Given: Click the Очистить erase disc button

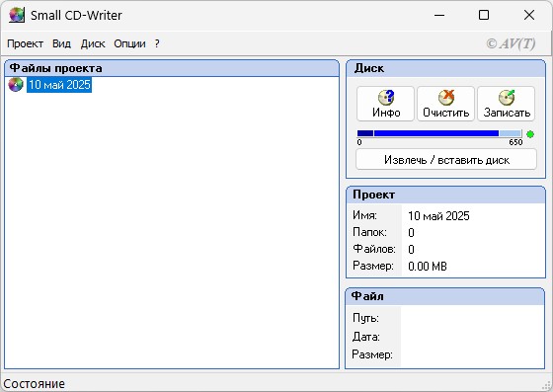Looking at the screenshot, I should point(445,104).
